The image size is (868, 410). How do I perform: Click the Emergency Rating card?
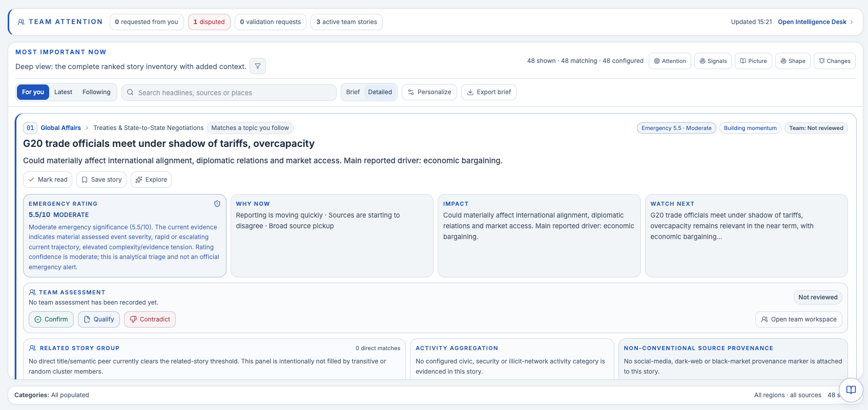(125, 235)
